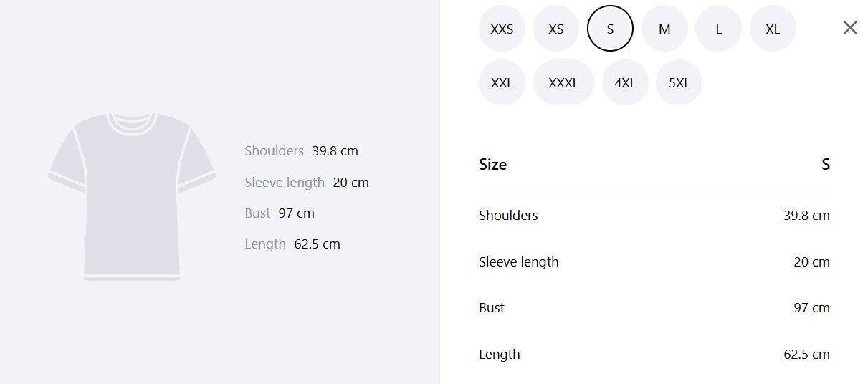Choose size XXL

click(x=502, y=82)
